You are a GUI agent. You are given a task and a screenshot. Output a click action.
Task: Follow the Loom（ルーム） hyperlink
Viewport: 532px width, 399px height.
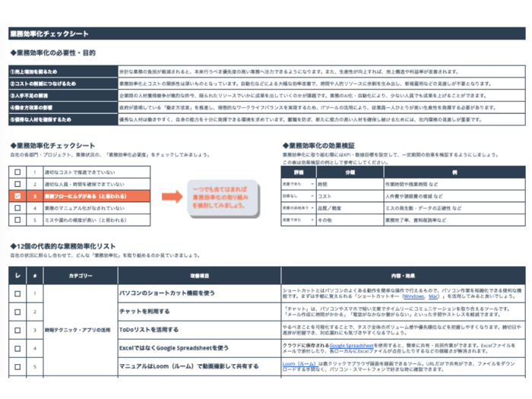[299, 364]
